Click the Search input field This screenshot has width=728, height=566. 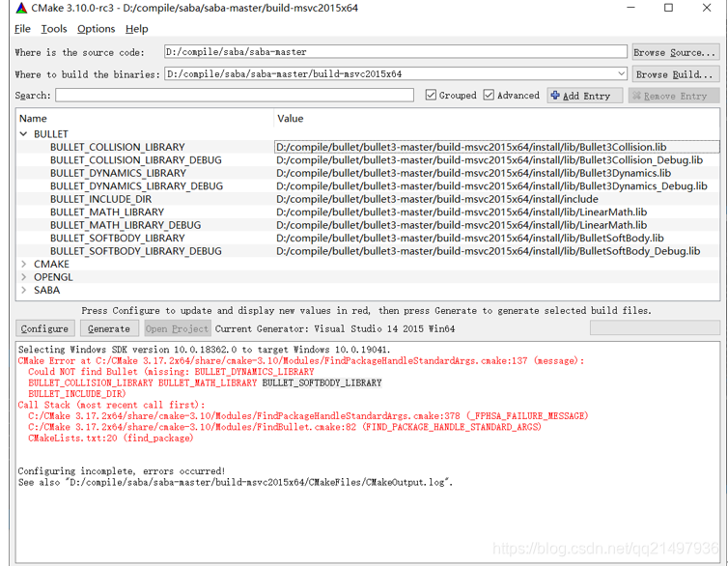[235, 96]
